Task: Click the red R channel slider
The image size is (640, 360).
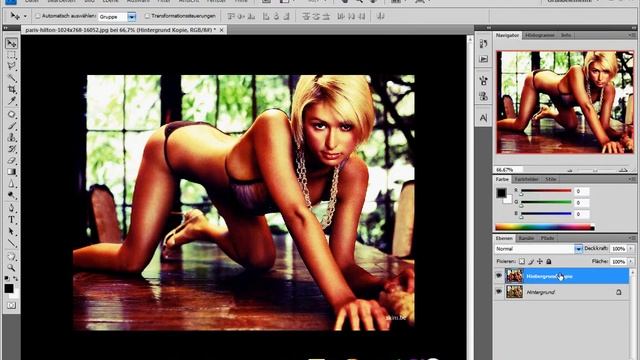Action: click(x=546, y=191)
